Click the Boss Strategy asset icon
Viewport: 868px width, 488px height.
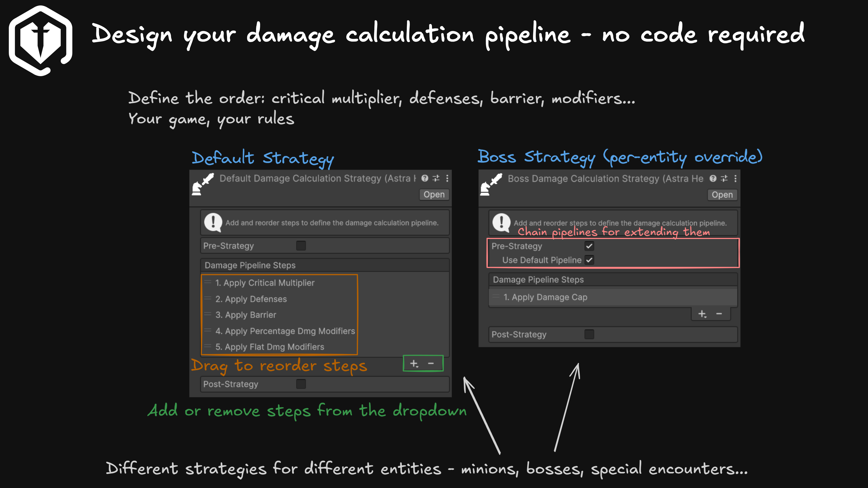491,184
